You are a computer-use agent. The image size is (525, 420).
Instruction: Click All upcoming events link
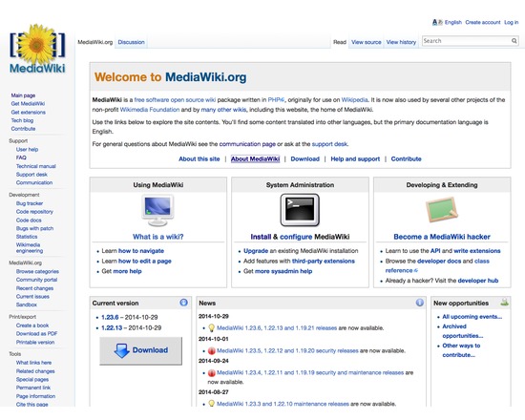click(472, 317)
